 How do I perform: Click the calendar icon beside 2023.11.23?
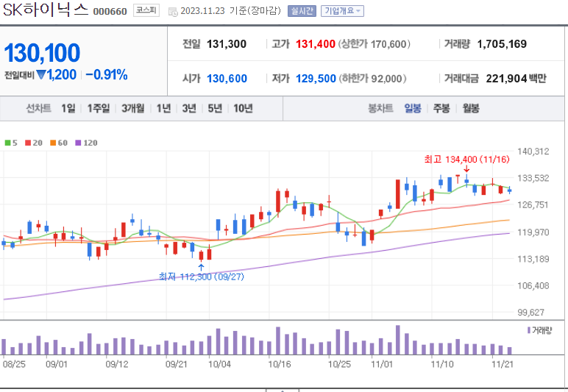click(x=173, y=12)
